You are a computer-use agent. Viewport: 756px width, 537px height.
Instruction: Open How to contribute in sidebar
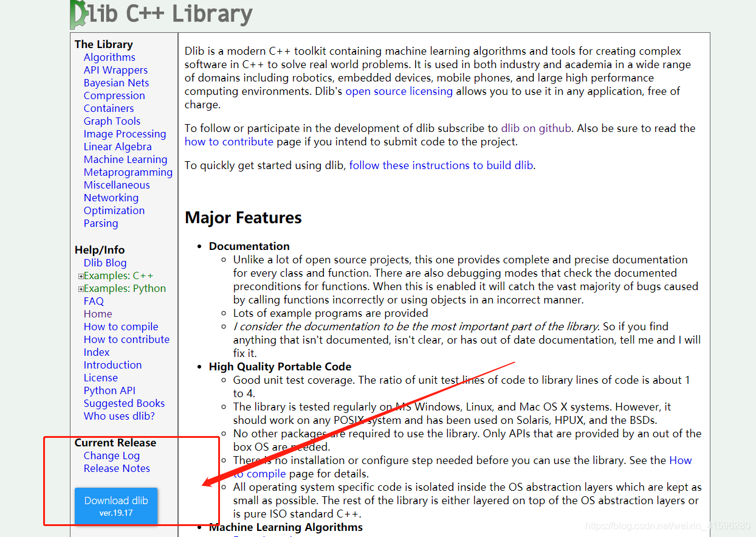tap(126, 339)
